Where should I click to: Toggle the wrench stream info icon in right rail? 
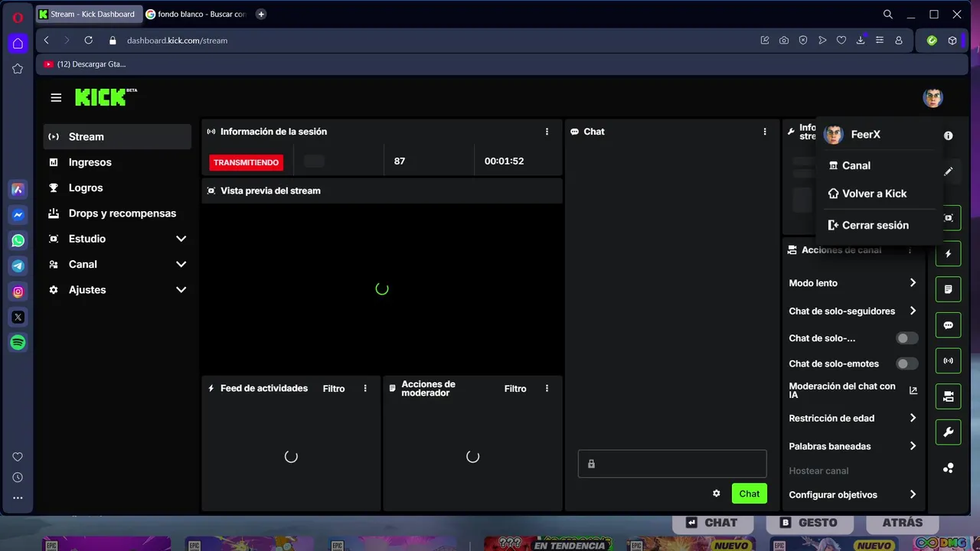949,432
